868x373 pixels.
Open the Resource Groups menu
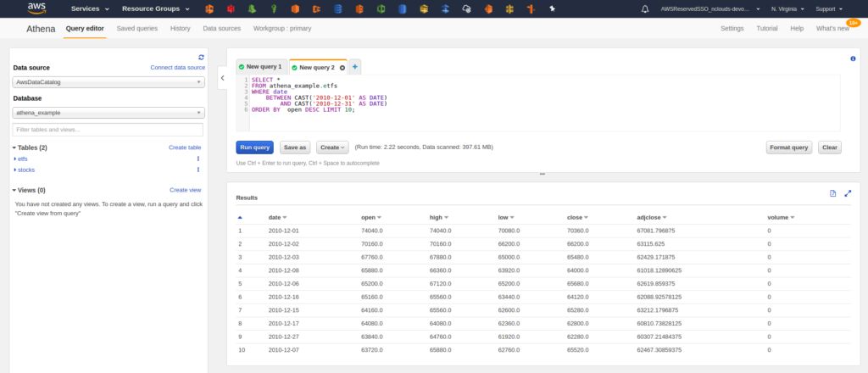click(156, 8)
